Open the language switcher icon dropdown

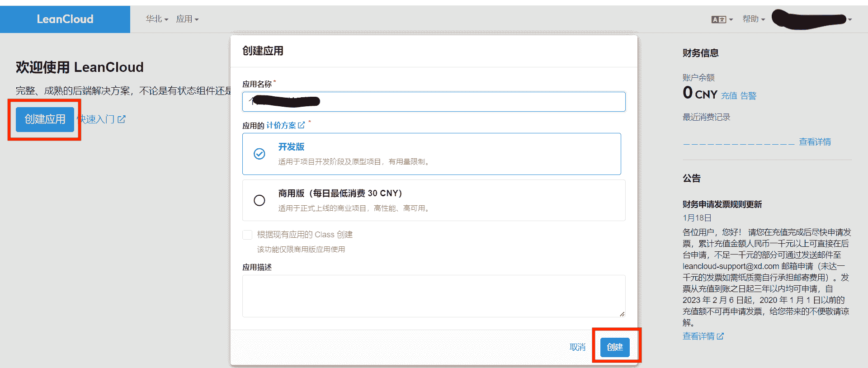722,19
